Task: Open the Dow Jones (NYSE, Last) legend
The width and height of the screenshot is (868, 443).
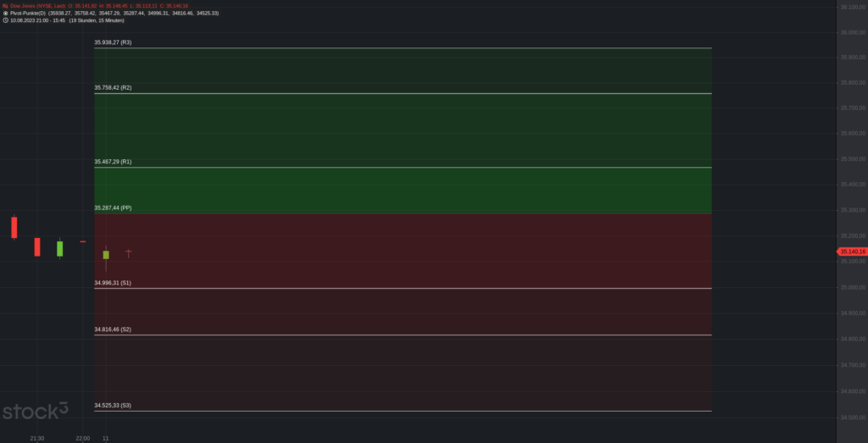Action: pos(37,6)
